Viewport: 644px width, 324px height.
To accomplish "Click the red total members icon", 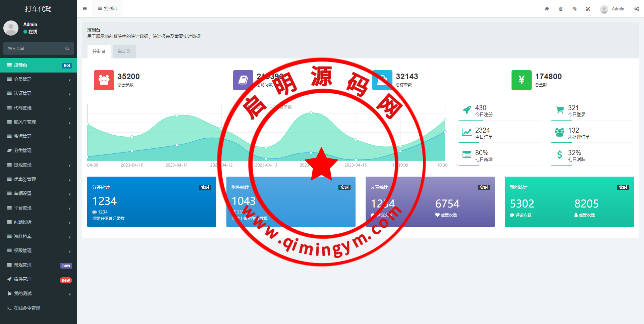I will coord(104,80).
